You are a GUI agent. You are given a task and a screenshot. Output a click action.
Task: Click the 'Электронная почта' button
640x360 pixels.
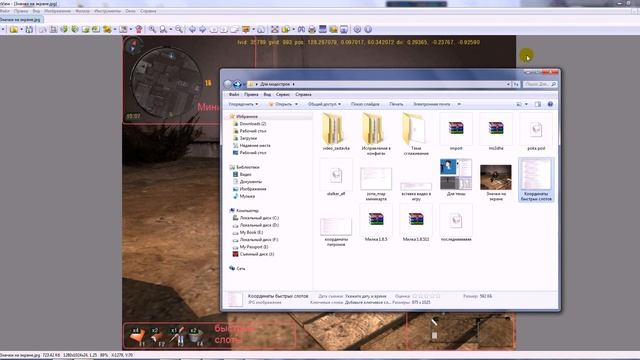click(432, 104)
